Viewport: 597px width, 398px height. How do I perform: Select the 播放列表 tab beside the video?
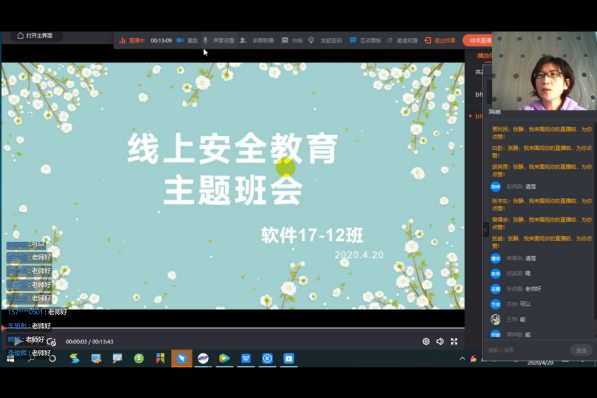(484, 56)
